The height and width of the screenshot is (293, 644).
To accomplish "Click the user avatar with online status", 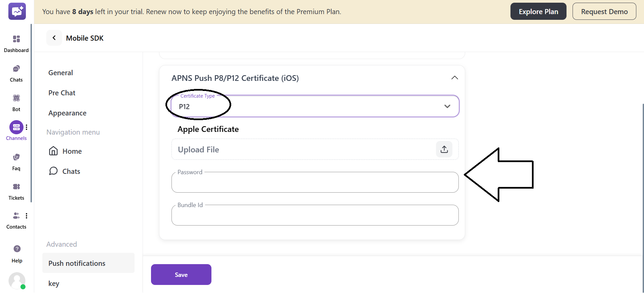I will [17, 281].
